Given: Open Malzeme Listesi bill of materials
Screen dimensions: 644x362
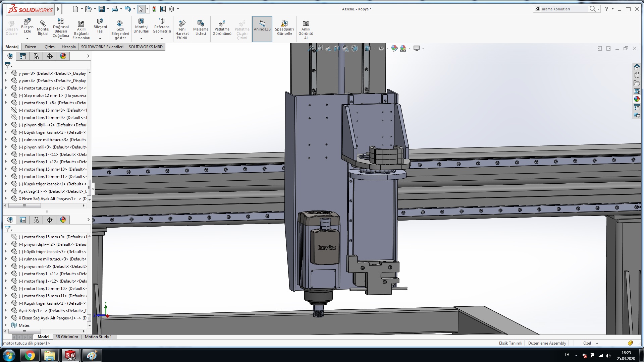Looking at the screenshot, I should tap(201, 28).
